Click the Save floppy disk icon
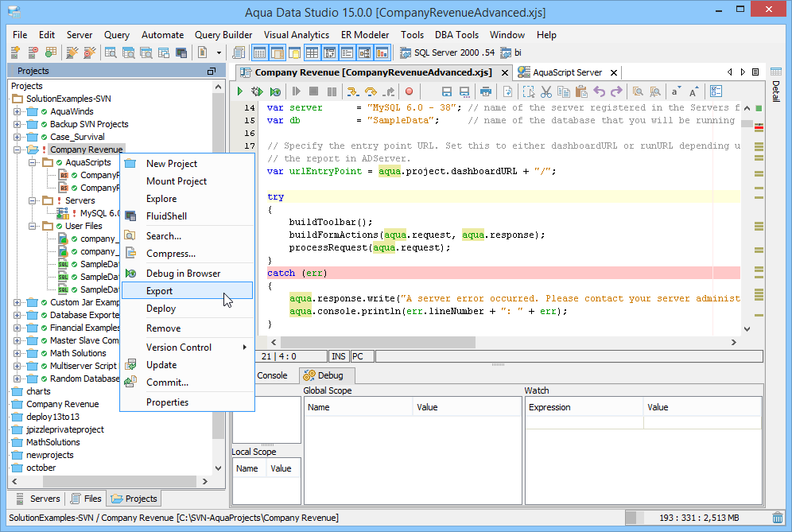The height and width of the screenshot is (532, 792). click(447, 91)
